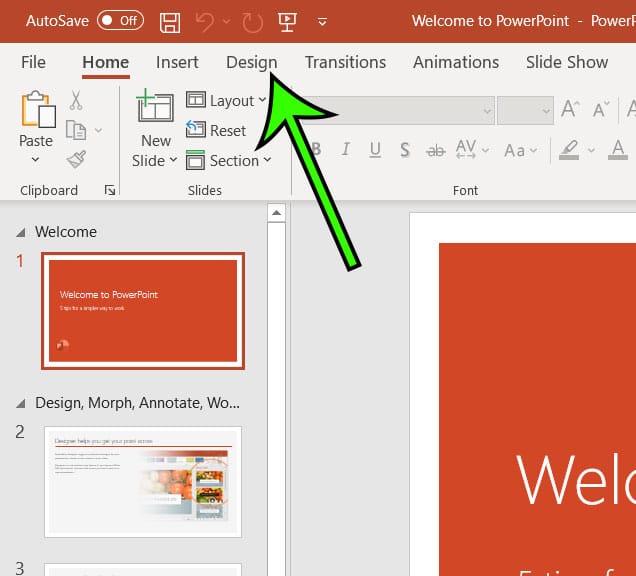This screenshot has height=576, width=636.
Task: Click the Save floppy disk icon
Action: point(170,22)
